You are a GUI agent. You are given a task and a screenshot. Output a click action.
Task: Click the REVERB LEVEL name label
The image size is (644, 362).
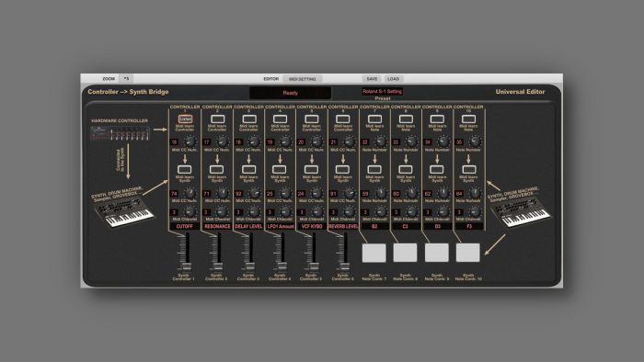(x=343, y=226)
